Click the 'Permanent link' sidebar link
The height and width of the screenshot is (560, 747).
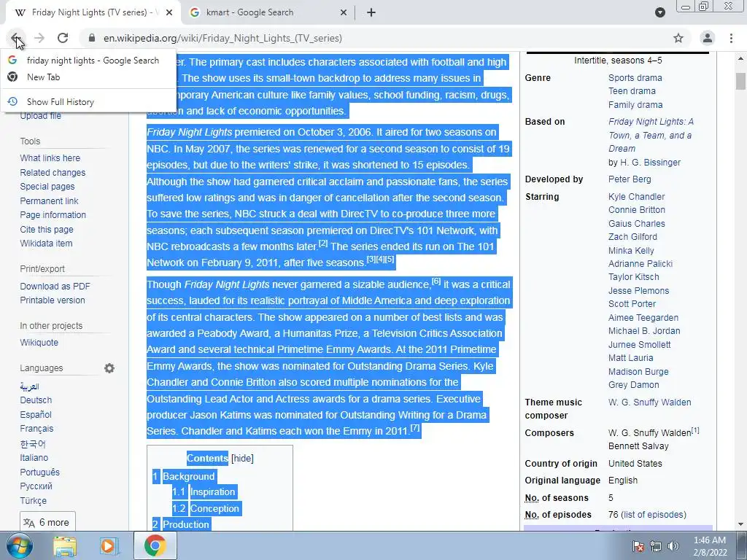tap(49, 201)
